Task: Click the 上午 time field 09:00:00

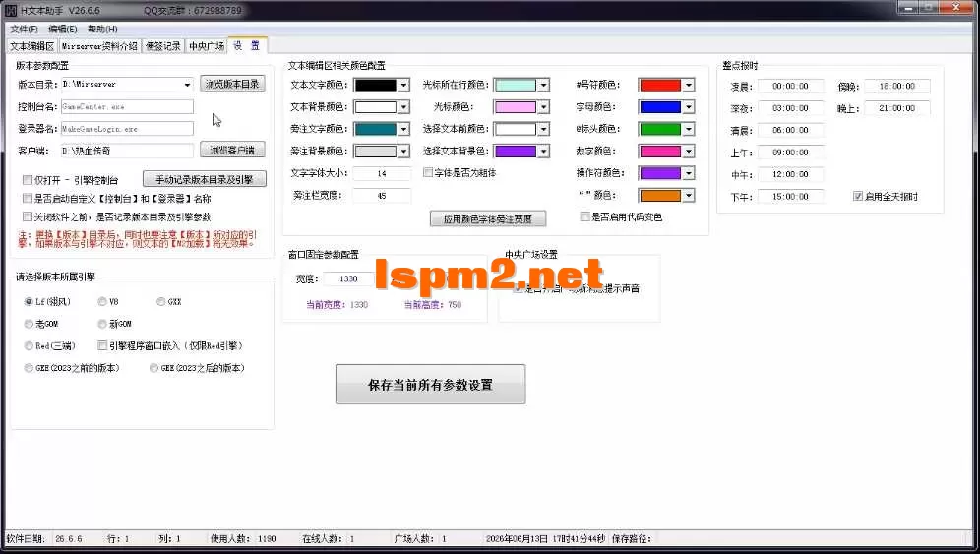Action: coord(791,152)
